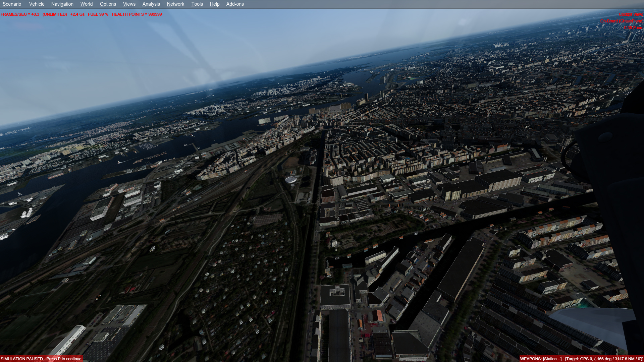The height and width of the screenshot is (362, 644).
Task: Open the Vehicle menu
Action: (37, 4)
